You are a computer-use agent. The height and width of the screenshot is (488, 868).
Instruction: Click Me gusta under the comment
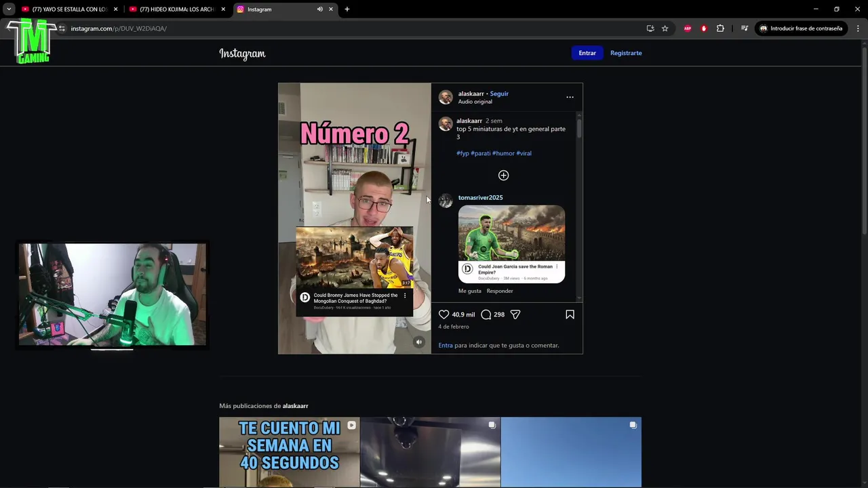pyautogui.click(x=469, y=291)
